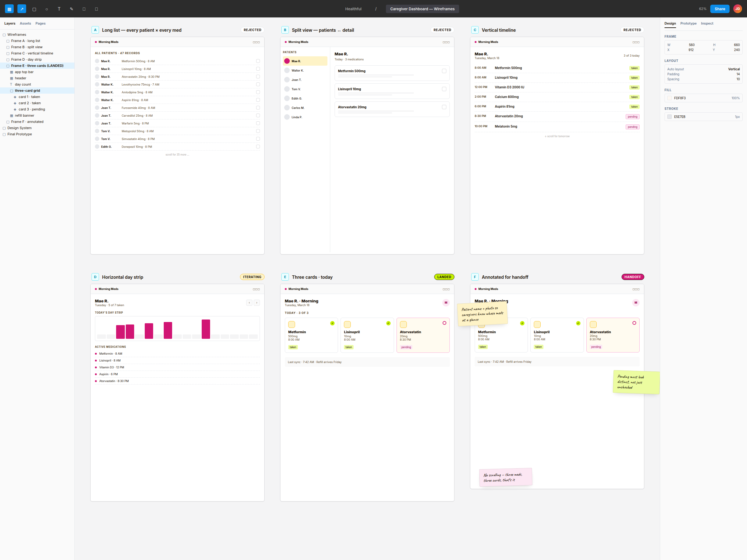The height and width of the screenshot is (560, 747).
Task: Expand the Design System page
Action: click(x=4, y=128)
